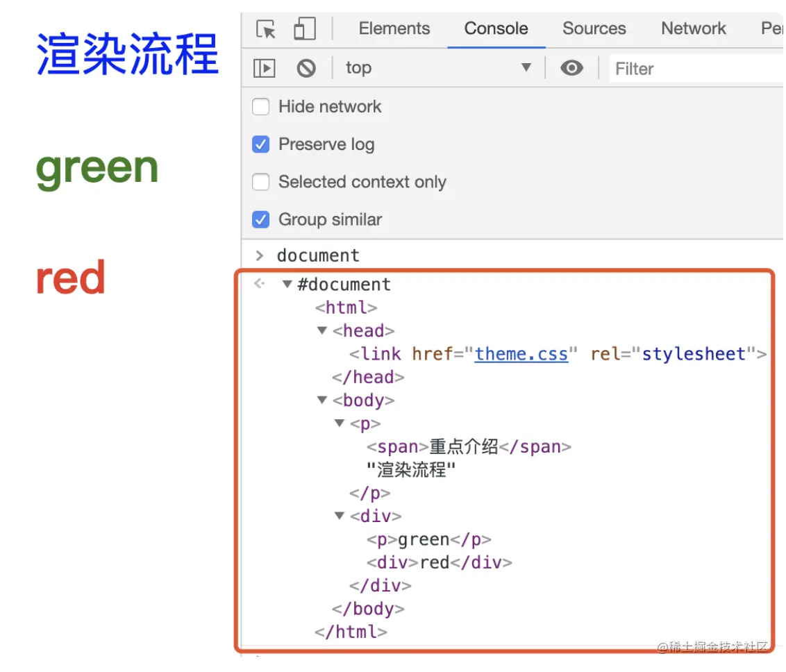The width and height of the screenshot is (786, 672).
Task: Collapse the <p> node under body
Action: coord(340,423)
